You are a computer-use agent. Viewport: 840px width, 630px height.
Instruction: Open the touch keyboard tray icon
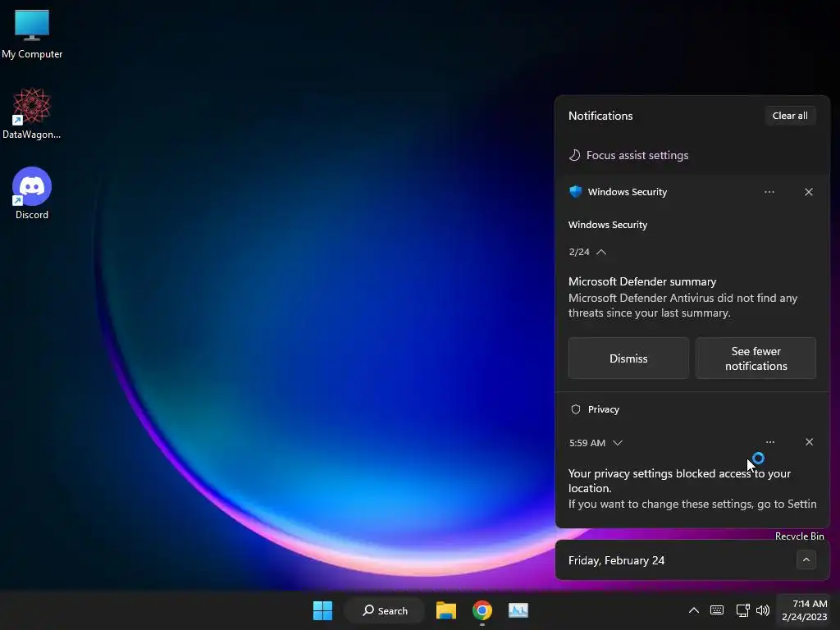point(717,610)
